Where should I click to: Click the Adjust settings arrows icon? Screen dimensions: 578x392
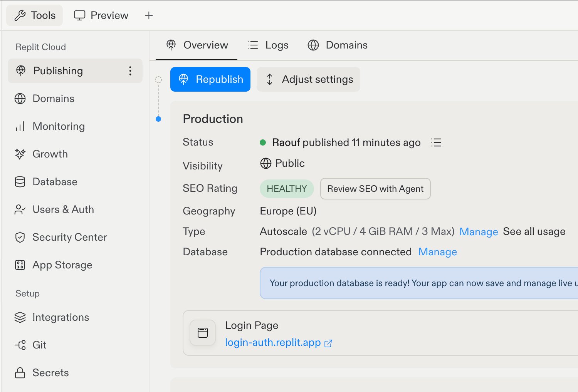pyautogui.click(x=270, y=79)
